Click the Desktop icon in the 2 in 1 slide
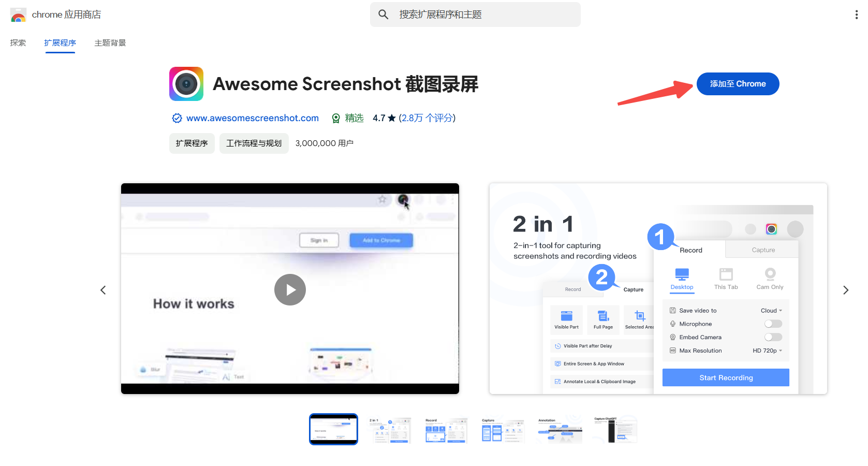This screenshot has width=868, height=466. (x=682, y=274)
